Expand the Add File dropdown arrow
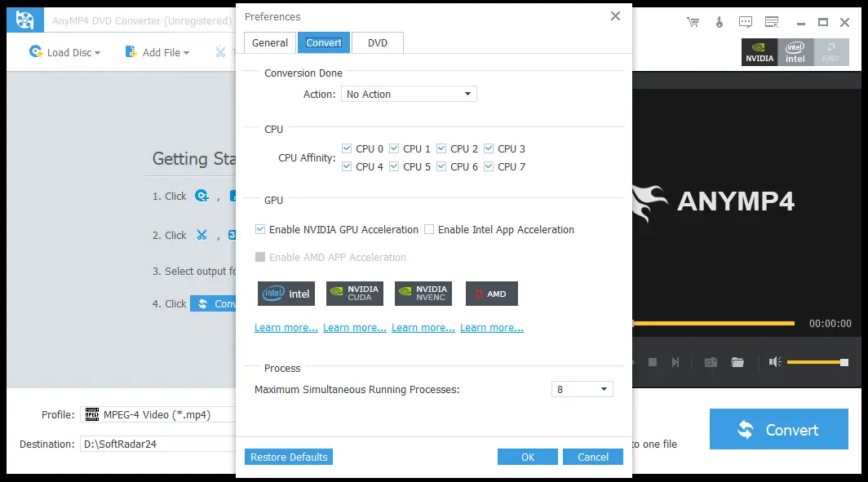 (187, 53)
